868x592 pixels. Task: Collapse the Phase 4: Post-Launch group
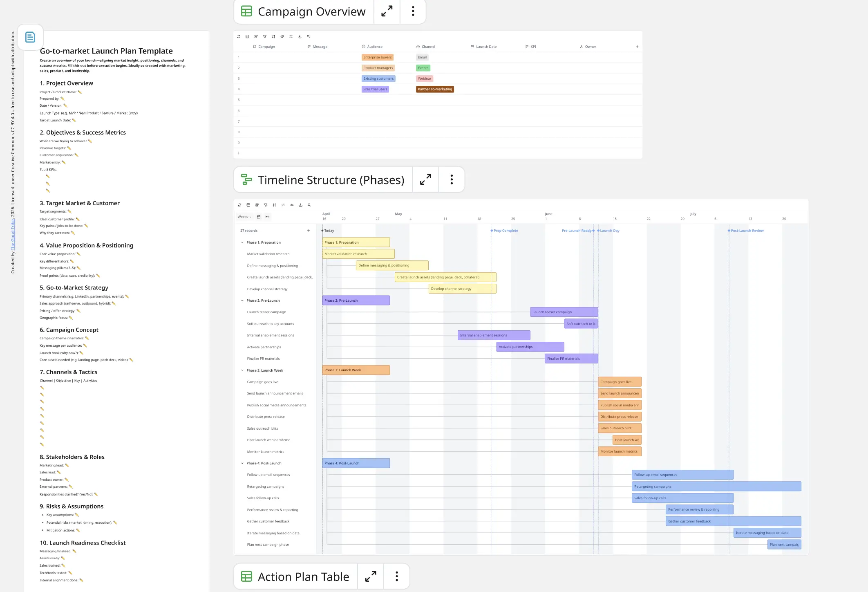[242, 463]
